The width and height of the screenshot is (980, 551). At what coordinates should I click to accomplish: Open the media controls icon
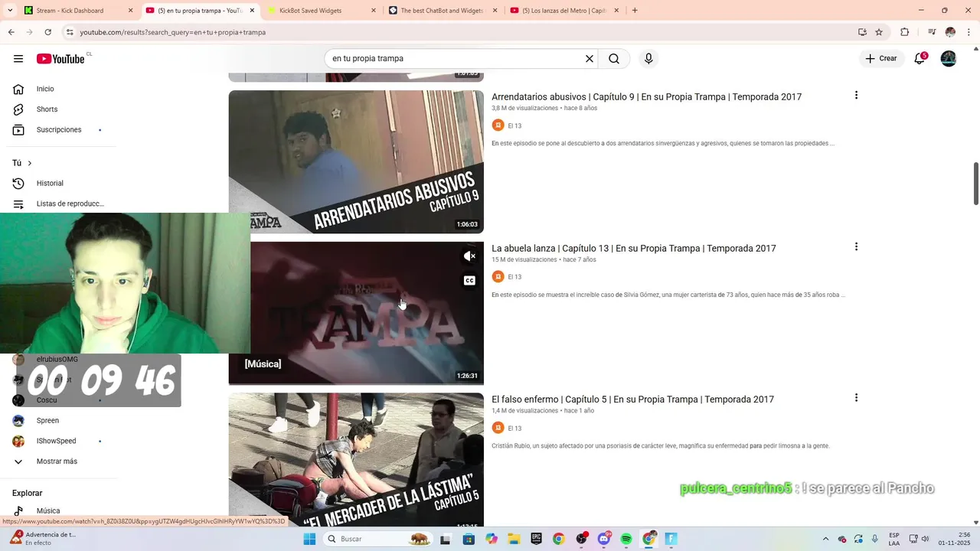pyautogui.click(x=932, y=32)
